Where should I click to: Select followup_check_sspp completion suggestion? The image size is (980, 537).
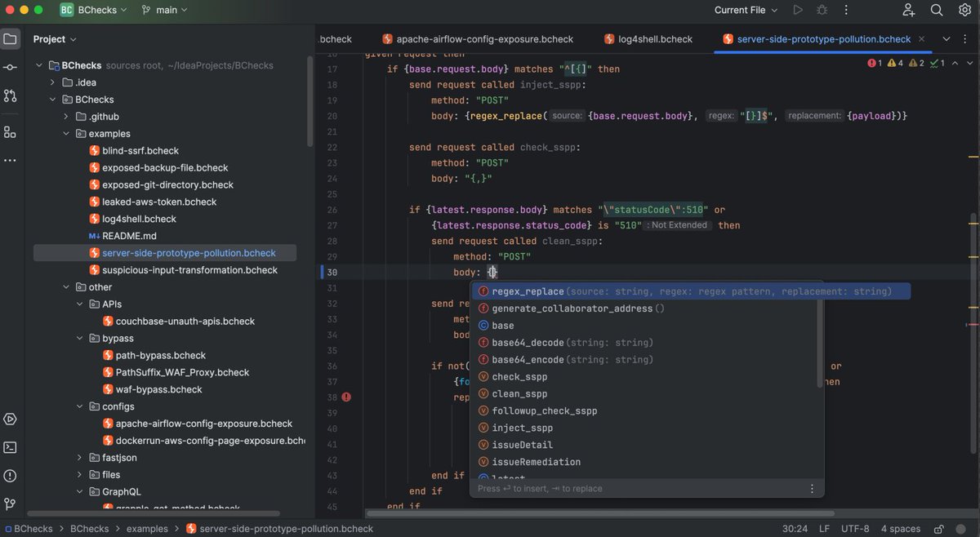point(645,411)
